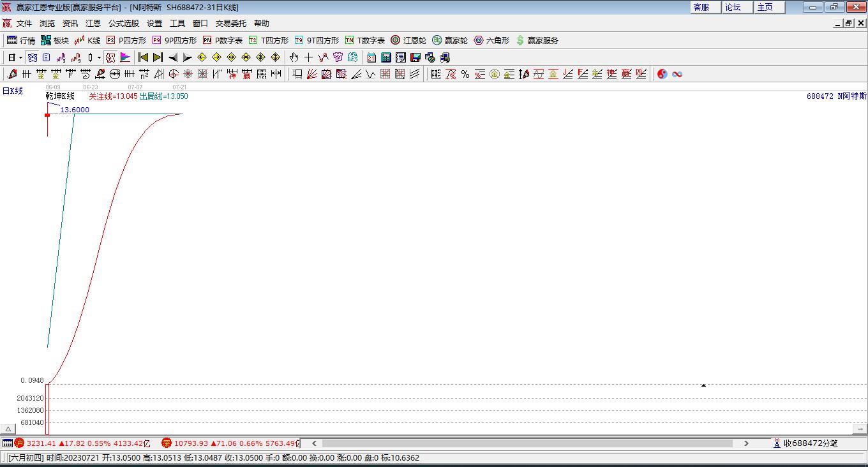Expand the candlestick style dropdown arrow

99,57
